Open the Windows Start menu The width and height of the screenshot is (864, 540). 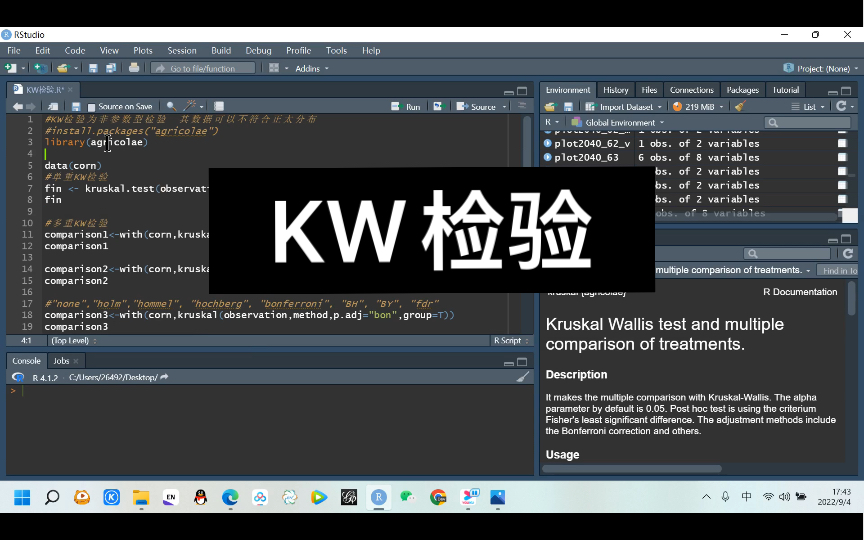tap(22, 498)
